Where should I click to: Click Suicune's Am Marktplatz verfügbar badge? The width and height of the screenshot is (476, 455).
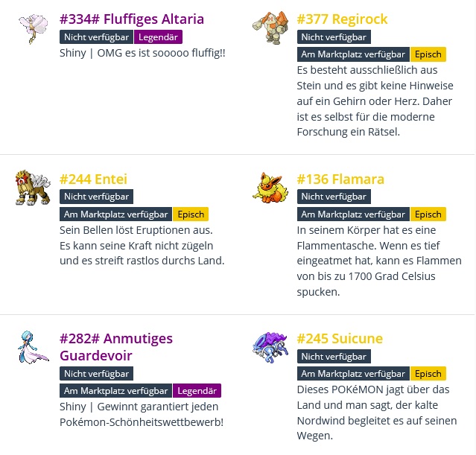pyautogui.click(x=353, y=374)
